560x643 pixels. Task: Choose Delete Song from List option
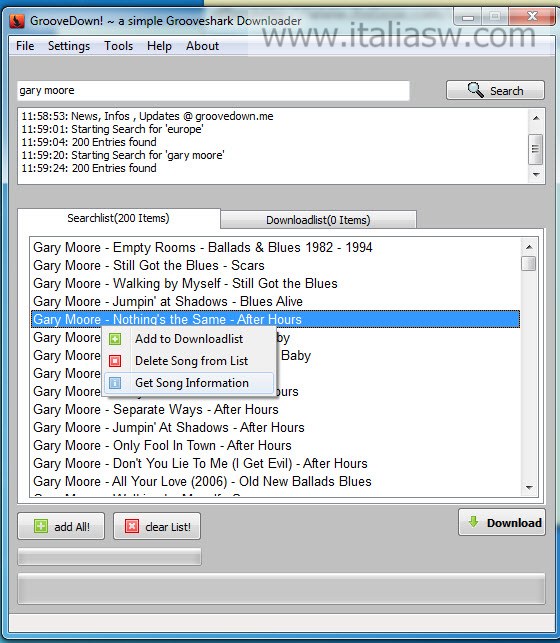(x=189, y=361)
